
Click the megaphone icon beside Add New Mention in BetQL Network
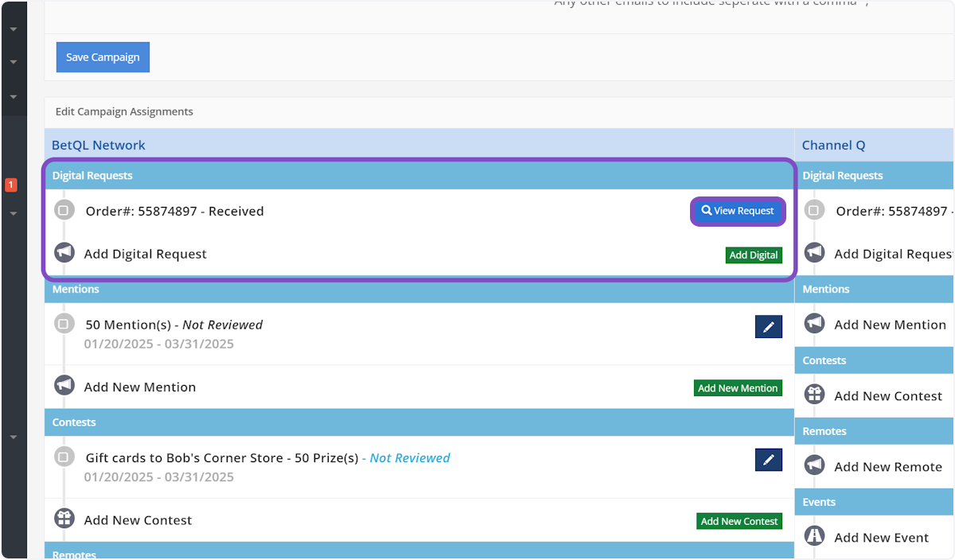tap(64, 386)
